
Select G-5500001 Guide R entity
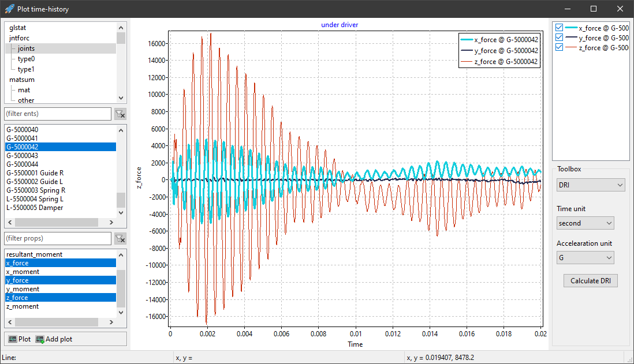coord(61,173)
